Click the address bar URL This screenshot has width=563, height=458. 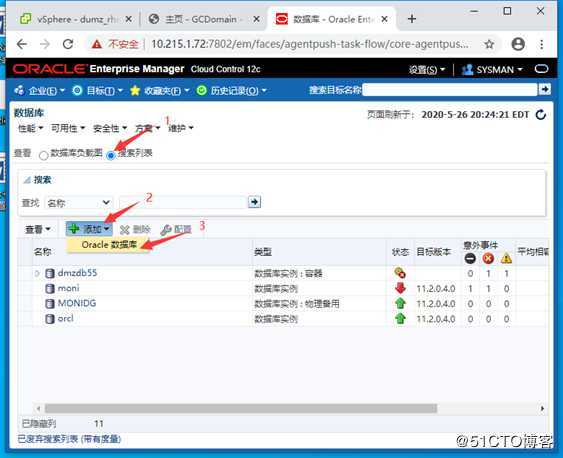(310, 44)
